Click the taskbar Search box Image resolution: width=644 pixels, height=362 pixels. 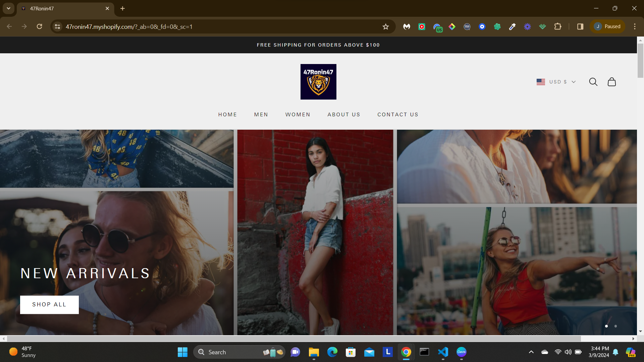[239, 352]
